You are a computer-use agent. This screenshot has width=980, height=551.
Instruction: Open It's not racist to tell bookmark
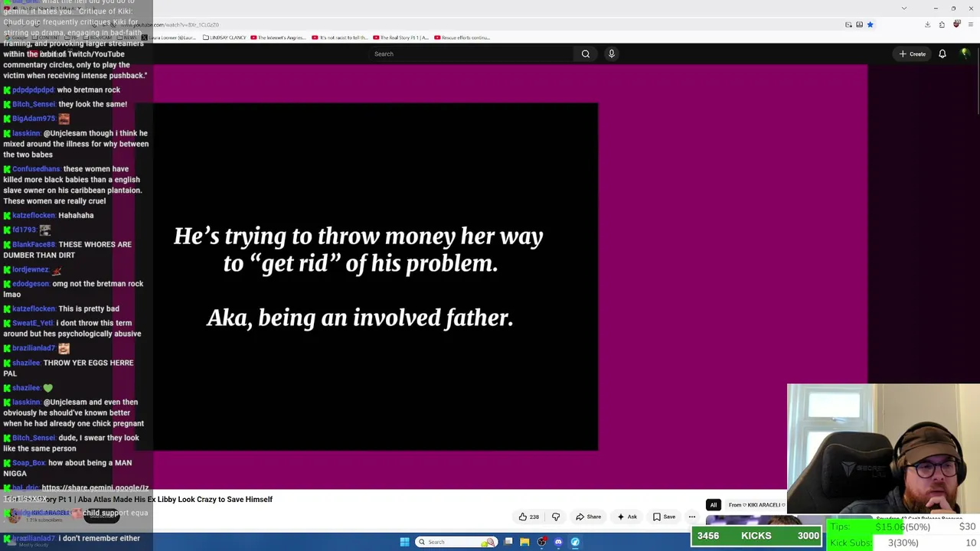(340, 37)
